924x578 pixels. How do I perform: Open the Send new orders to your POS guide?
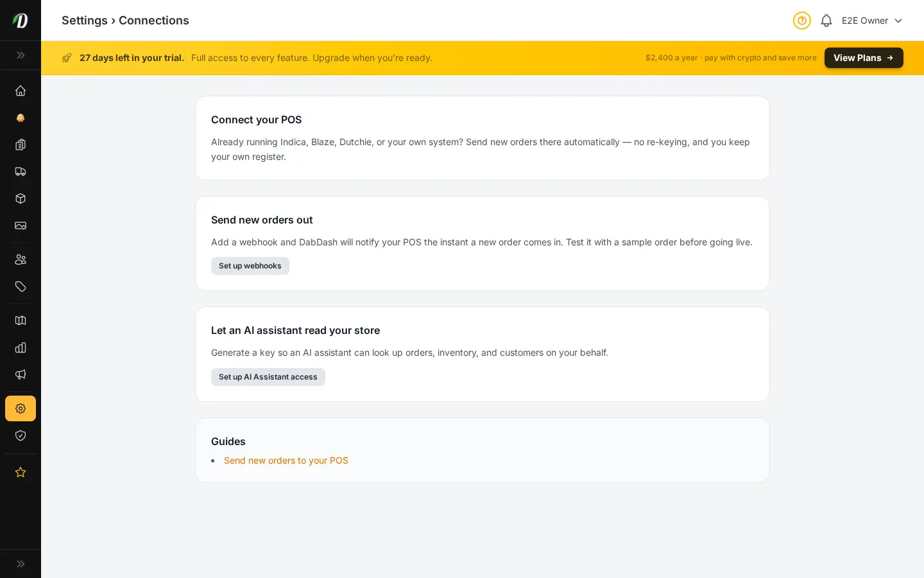pyautogui.click(x=286, y=460)
